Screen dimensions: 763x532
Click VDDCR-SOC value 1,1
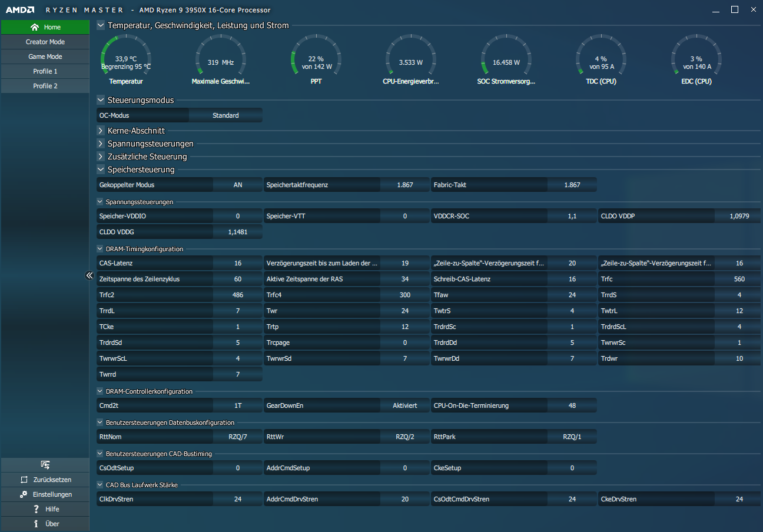click(x=572, y=216)
